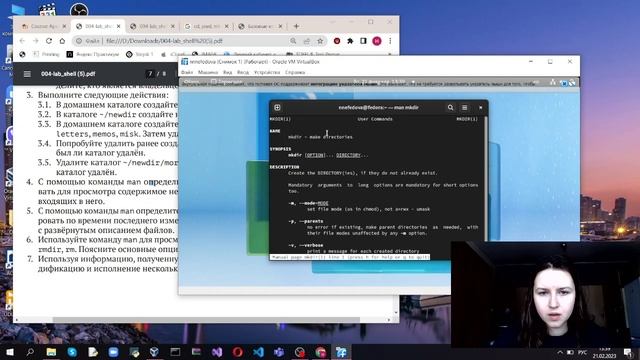Open the Printing bookmark
This screenshot has height=360, width=640.
[x=46, y=54]
